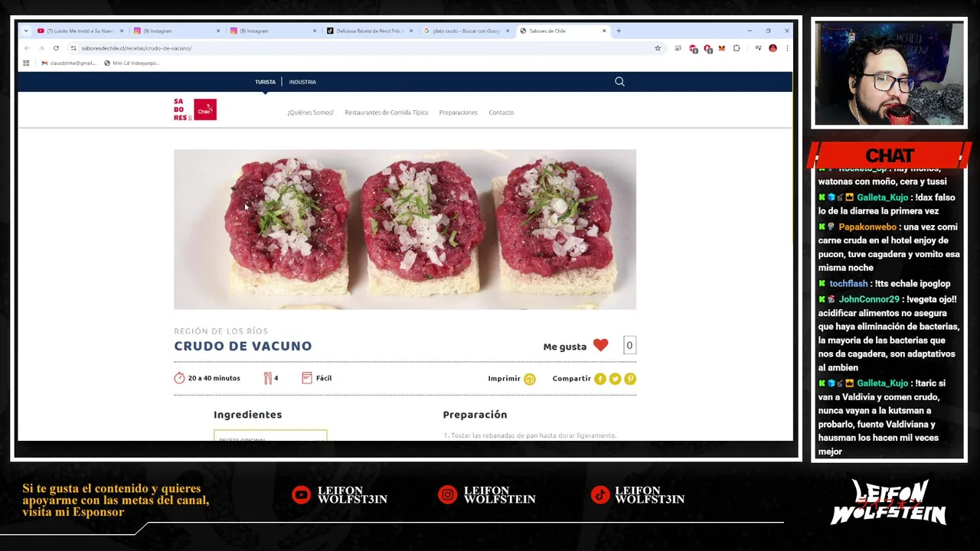The height and width of the screenshot is (551, 980).
Task: Click the Imprimir label
Action: tap(504, 378)
